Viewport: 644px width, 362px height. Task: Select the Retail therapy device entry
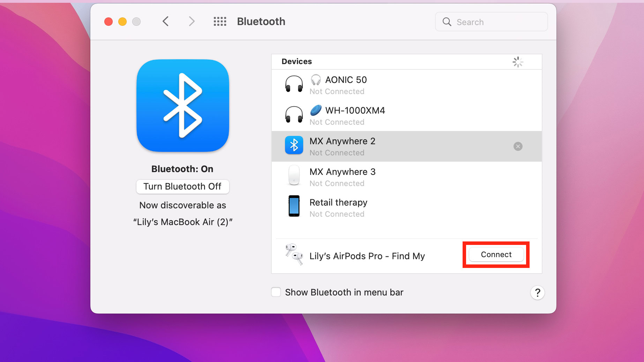[x=384, y=207]
